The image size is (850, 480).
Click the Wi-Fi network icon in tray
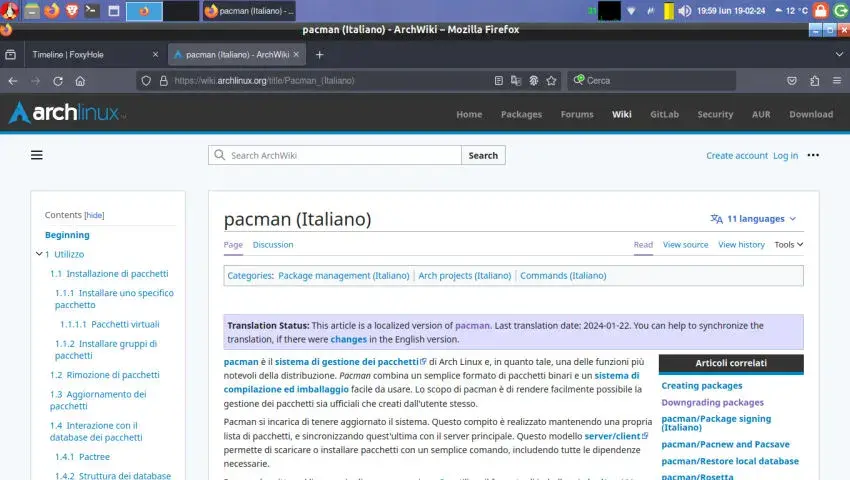coord(631,10)
